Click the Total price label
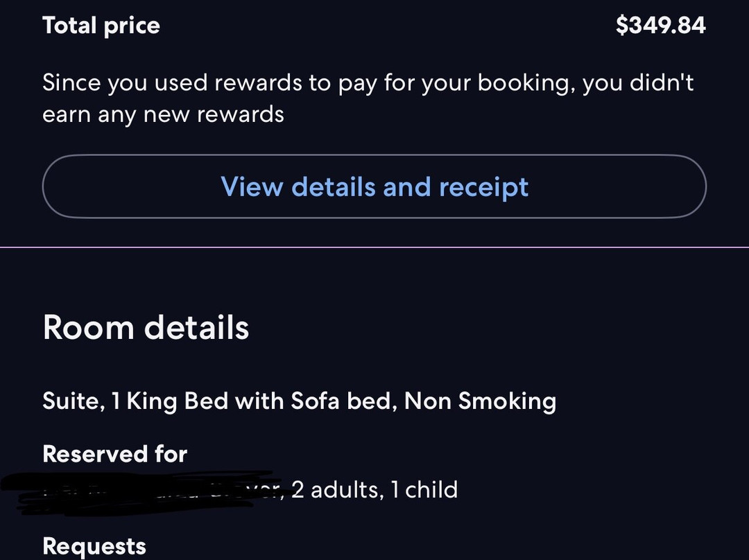Image resolution: width=749 pixels, height=560 pixels. [x=101, y=26]
